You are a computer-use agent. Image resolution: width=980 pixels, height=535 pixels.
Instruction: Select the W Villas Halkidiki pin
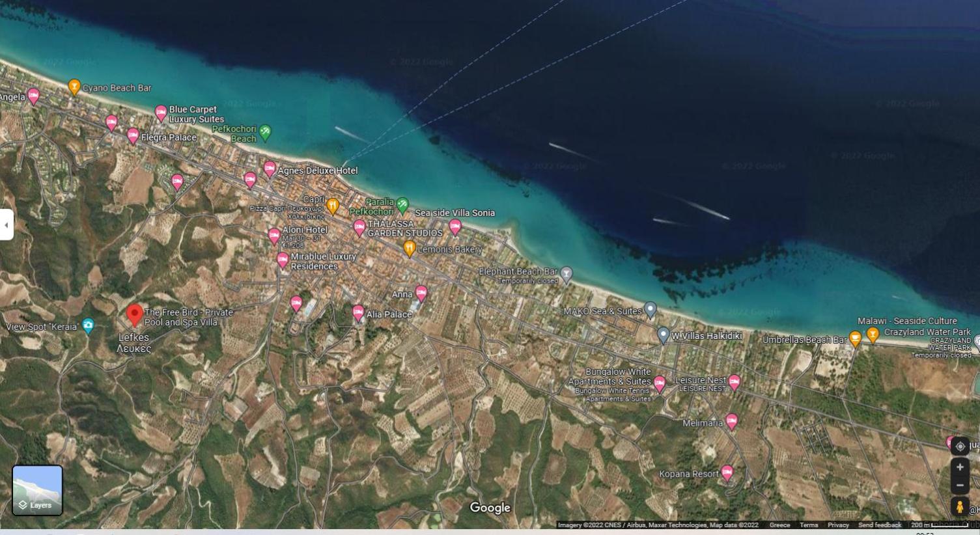pos(663,335)
